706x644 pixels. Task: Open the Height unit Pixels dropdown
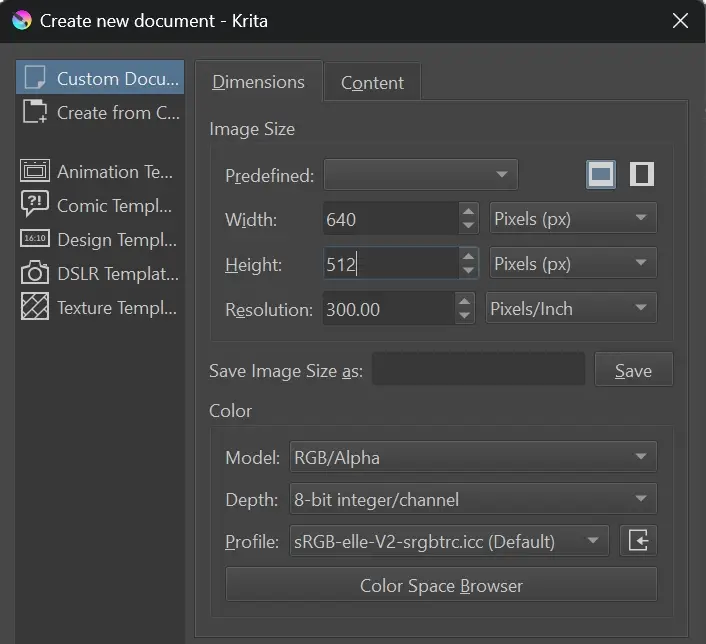[573, 263]
